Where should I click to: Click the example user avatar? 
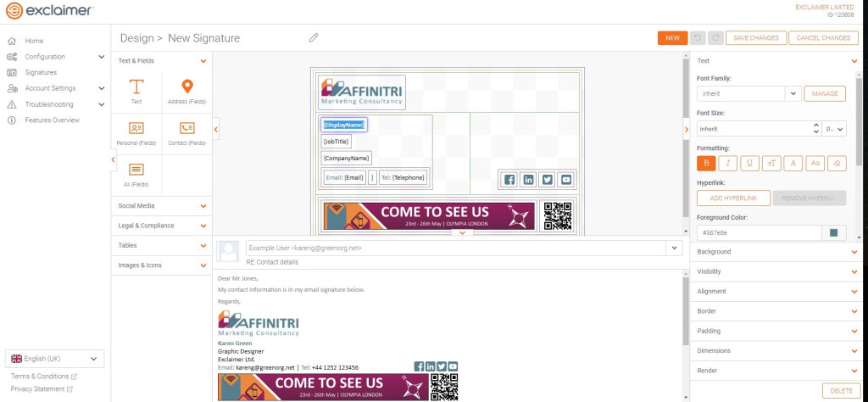pyautogui.click(x=228, y=251)
